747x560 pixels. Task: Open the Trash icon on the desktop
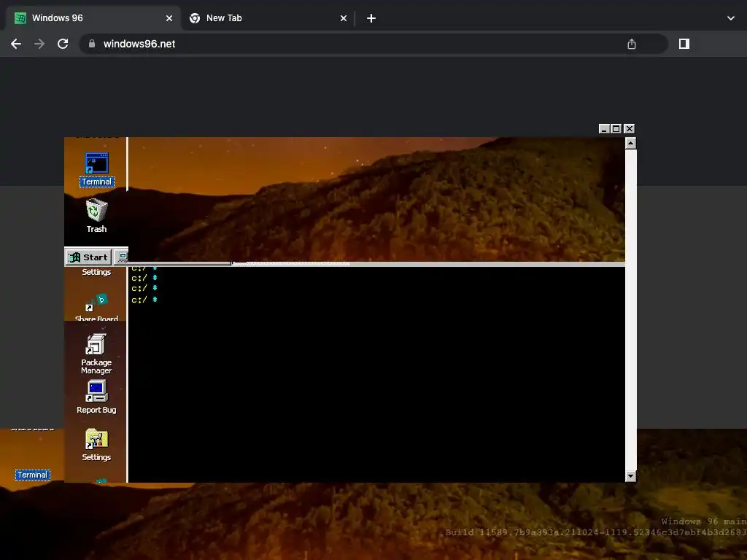click(97, 211)
